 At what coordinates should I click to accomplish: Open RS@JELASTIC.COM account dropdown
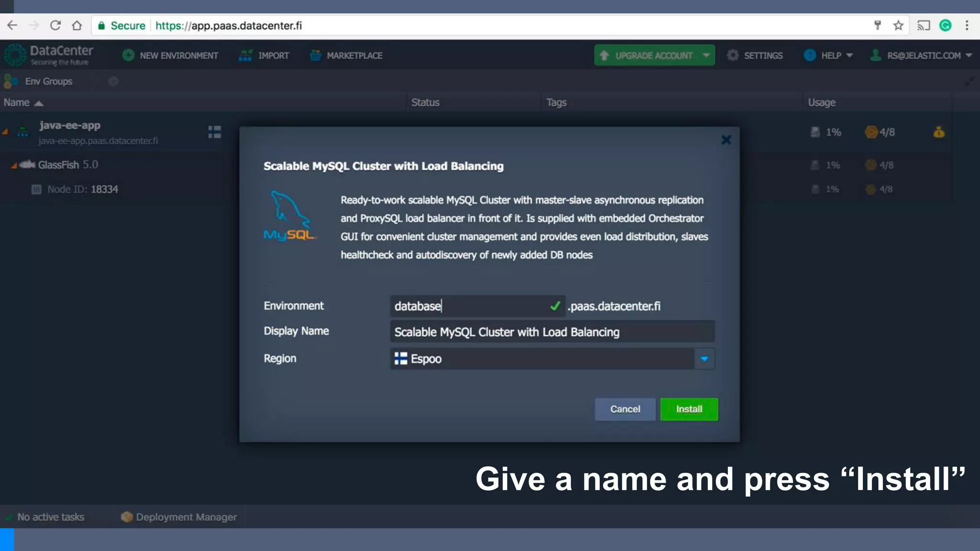point(921,55)
